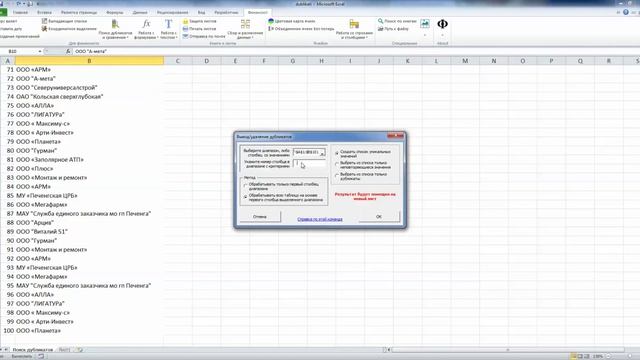Click the fx insert function button
The width and height of the screenshot is (640, 360).
(x=68, y=51)
